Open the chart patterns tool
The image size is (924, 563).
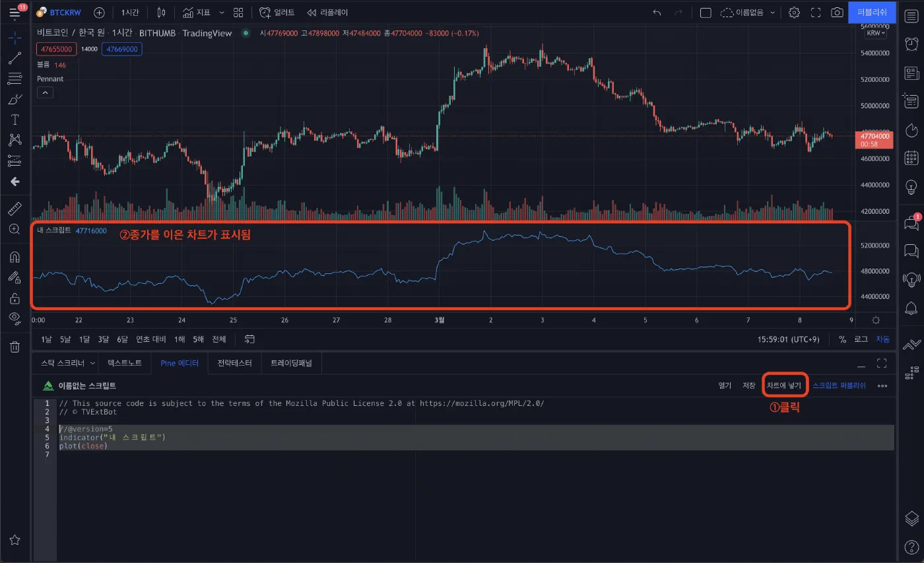pyautogui.click(x=15, y=140)
